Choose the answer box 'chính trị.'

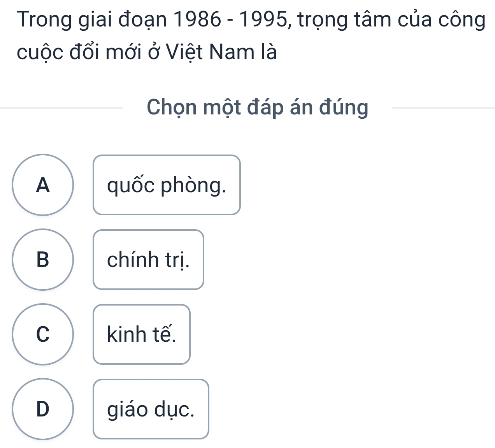(x=148, y=260)
